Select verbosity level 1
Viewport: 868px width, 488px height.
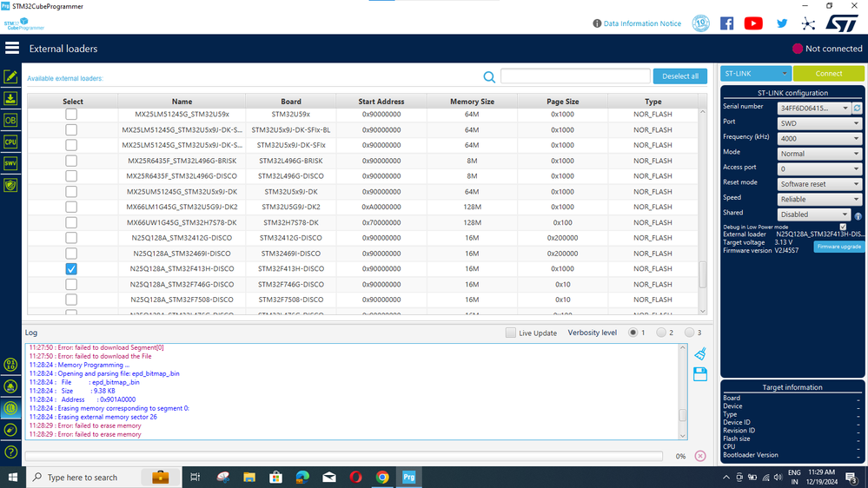[633, 333]
